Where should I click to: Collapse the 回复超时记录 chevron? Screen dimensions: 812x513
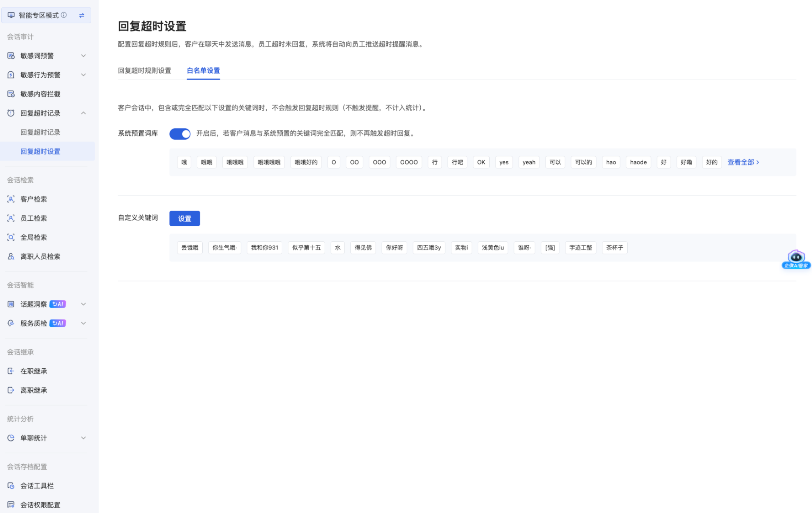(83, 113)
